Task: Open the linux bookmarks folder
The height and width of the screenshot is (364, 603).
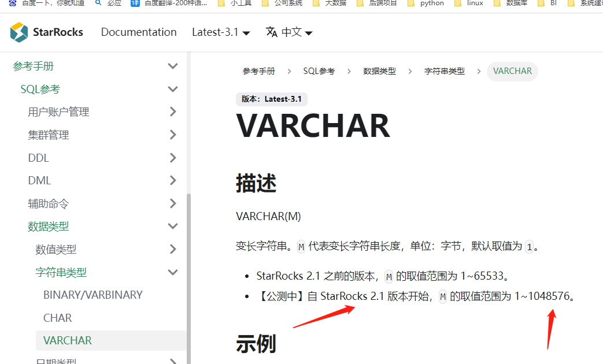Action: point(469,3)
